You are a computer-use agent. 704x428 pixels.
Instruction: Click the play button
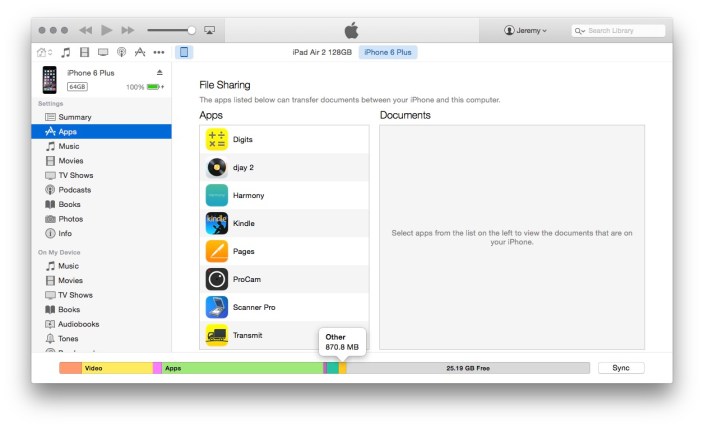point(106,31)
